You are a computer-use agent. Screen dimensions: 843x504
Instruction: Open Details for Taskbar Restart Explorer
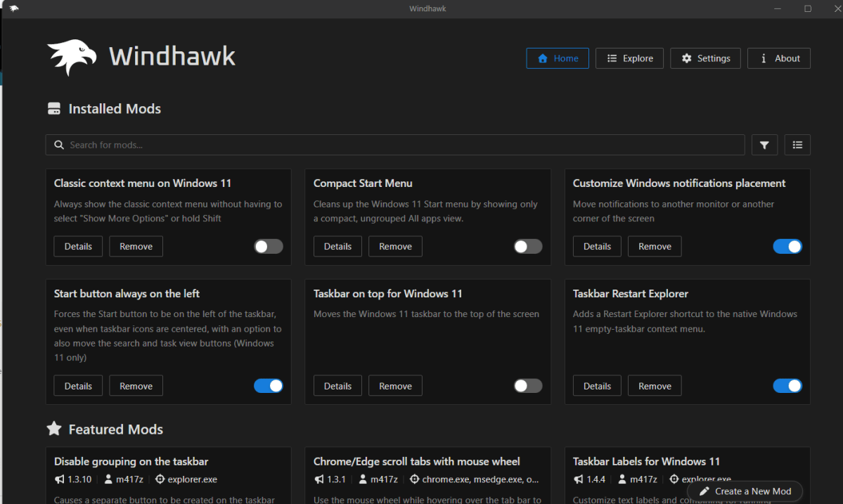coord(597,386)
